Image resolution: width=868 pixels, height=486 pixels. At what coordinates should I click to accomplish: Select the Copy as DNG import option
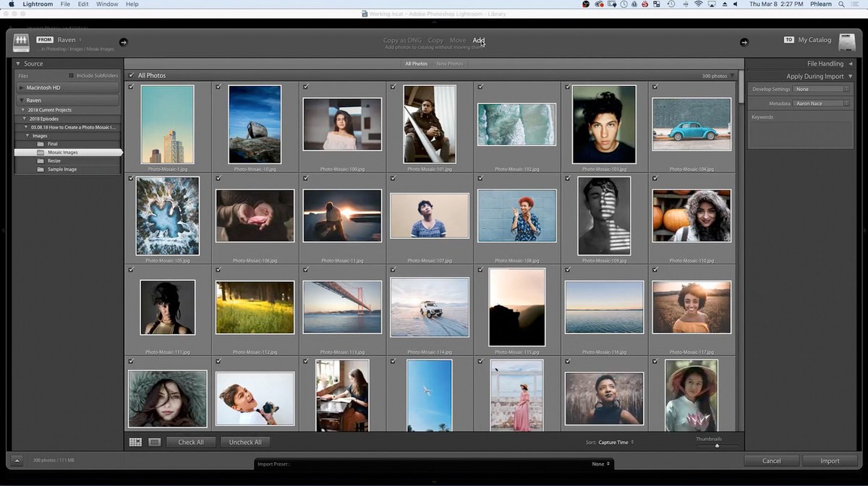coord(402,40)
